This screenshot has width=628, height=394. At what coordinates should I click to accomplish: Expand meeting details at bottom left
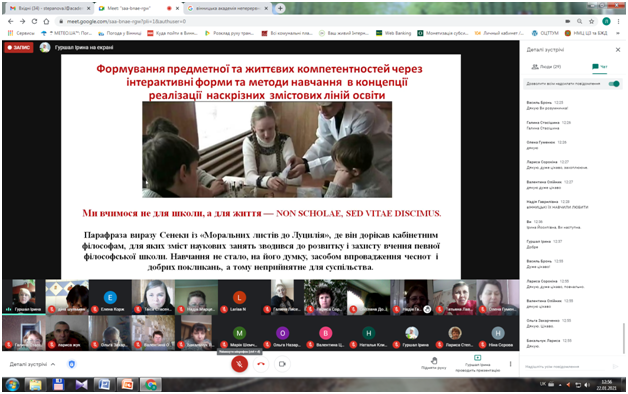[32, 364]
